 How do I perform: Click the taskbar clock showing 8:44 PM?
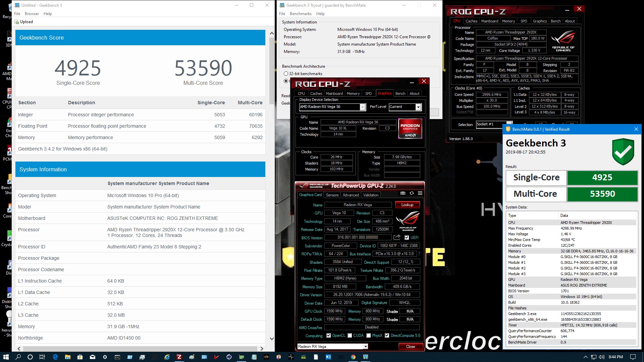pyautogui.click(x=615, y=357)
